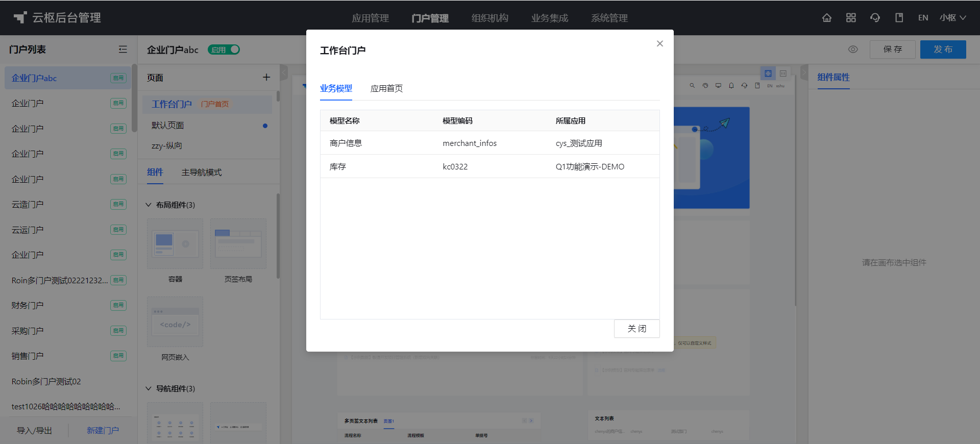Select the 业务模型 tab in dialog
Image resolution: width=980 pixels, height=444 pixels.
click(x=336, y=88)
